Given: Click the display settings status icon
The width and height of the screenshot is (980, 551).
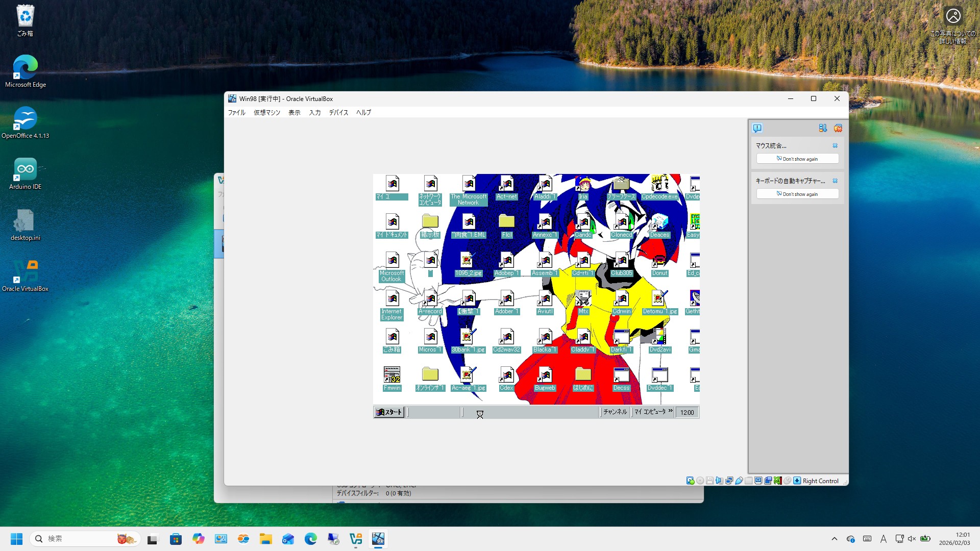Looking at the screenshot, I should pyautogui.click(x=758, y=481).
